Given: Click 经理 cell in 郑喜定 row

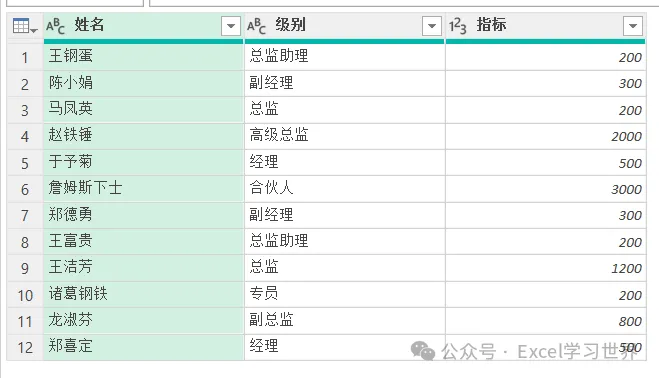Looking at the screenshot, I should click(x=345, y=347).
